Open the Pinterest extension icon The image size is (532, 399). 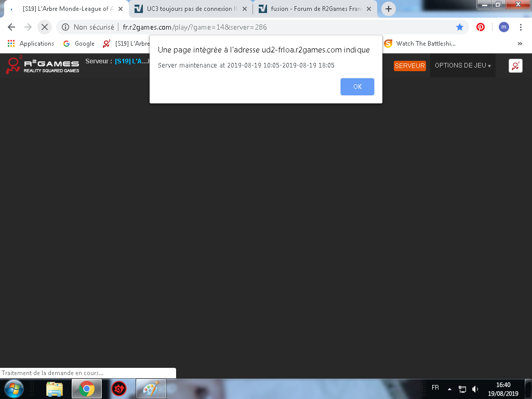481,27
